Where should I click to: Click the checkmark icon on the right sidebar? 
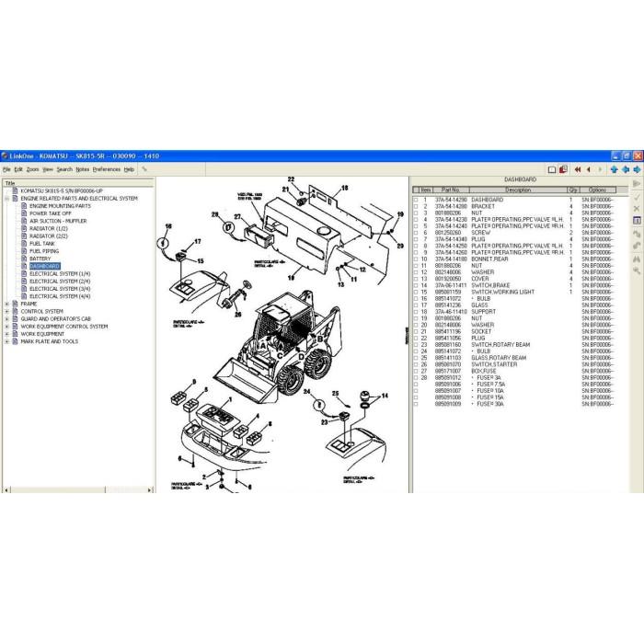(x=637, y=198)
